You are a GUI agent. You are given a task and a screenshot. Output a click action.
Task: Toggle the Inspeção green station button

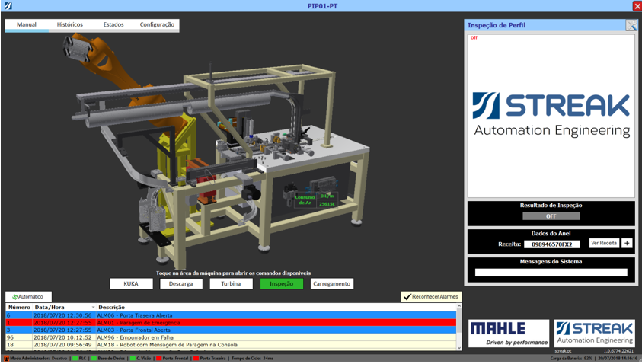(281, 283)
